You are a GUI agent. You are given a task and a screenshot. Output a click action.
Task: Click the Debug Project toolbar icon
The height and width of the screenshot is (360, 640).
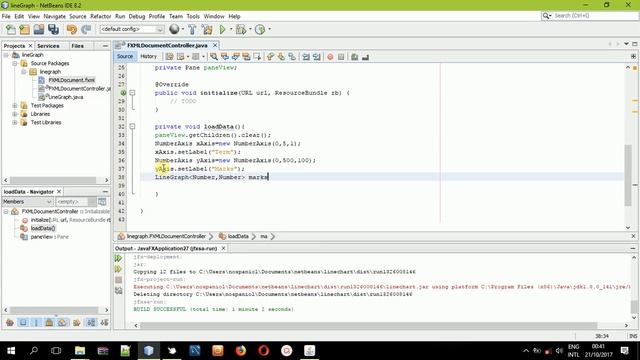(x=241, y=29)
